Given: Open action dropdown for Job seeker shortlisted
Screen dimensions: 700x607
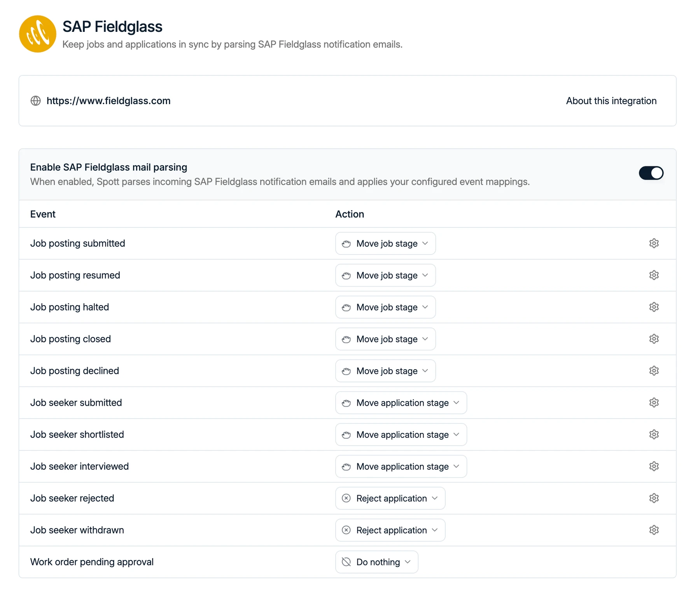Looking at the screenshot, I should 401,434.
